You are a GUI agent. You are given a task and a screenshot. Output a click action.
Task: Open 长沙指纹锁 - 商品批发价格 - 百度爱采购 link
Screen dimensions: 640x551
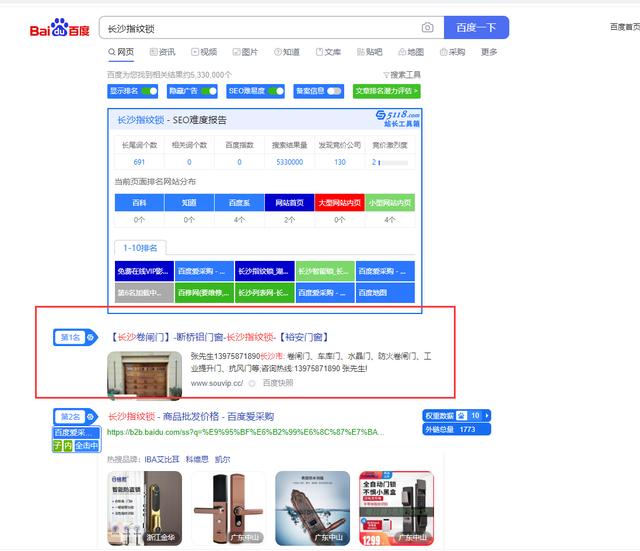[x=191, y=416]
